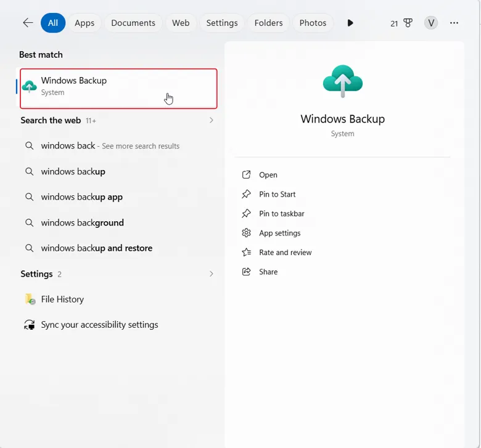The height and width of the screenshot is (448, 481).
Task: Go back with the left arrow icon
Action: click(28, 23)
